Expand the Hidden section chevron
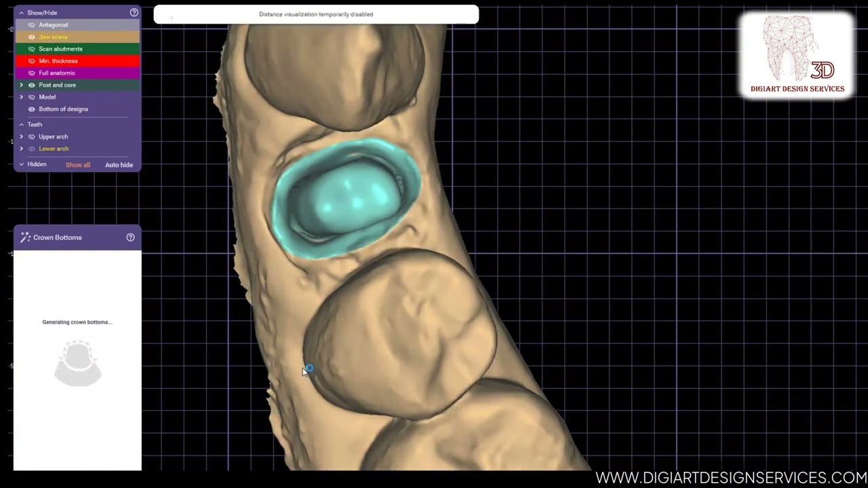This screenshot has width=868, height=488. coord(21,165)
